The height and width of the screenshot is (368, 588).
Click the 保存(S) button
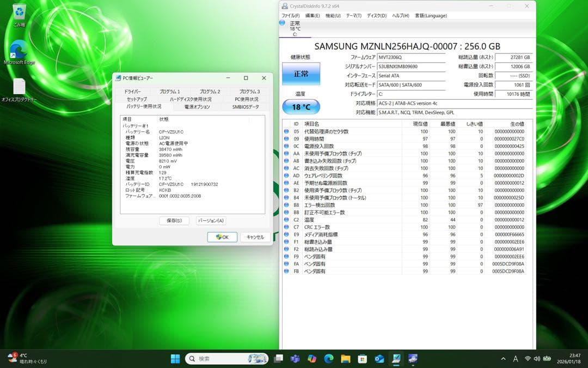tap(173, 221)
